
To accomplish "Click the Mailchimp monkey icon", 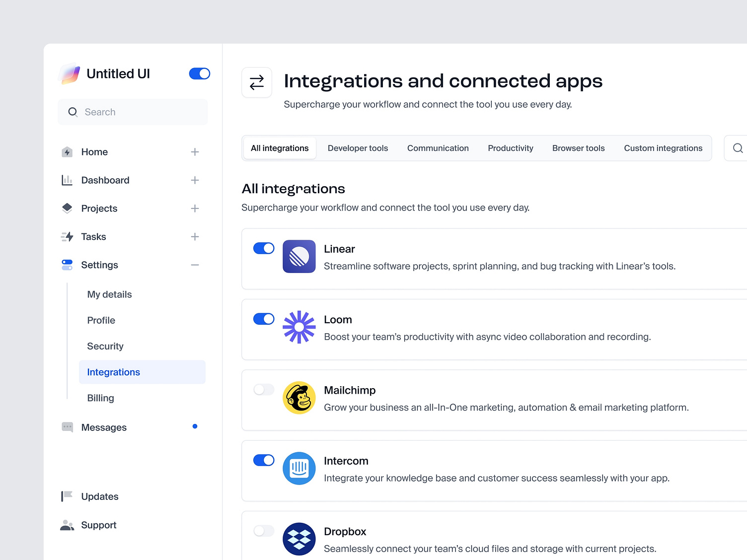I will 299,398.
